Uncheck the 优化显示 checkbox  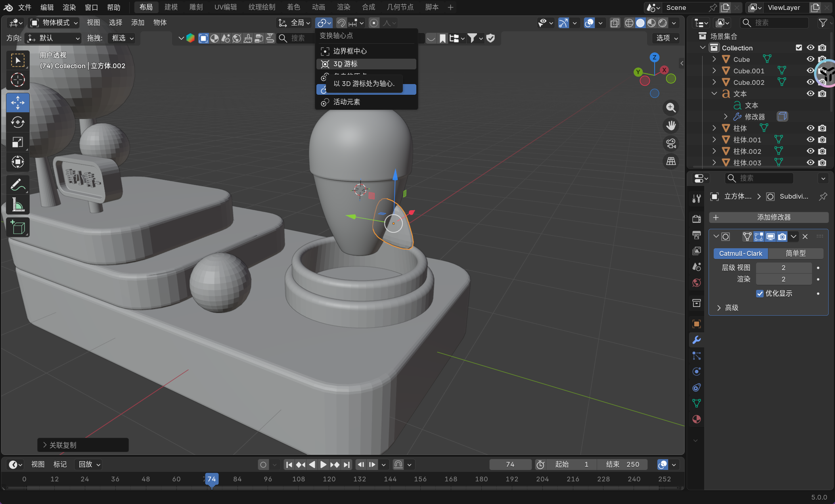[x=760, y=293]
